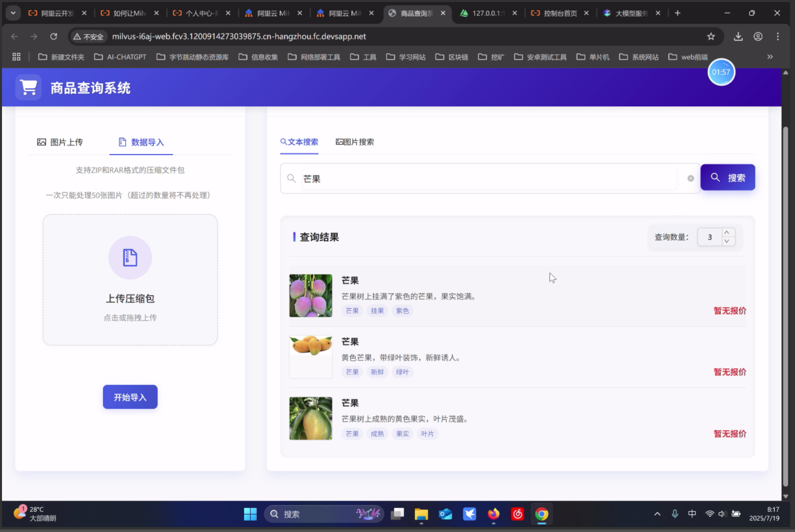
Task: Open the 区块链 bookmark folder
Action: tap(451, 57)
